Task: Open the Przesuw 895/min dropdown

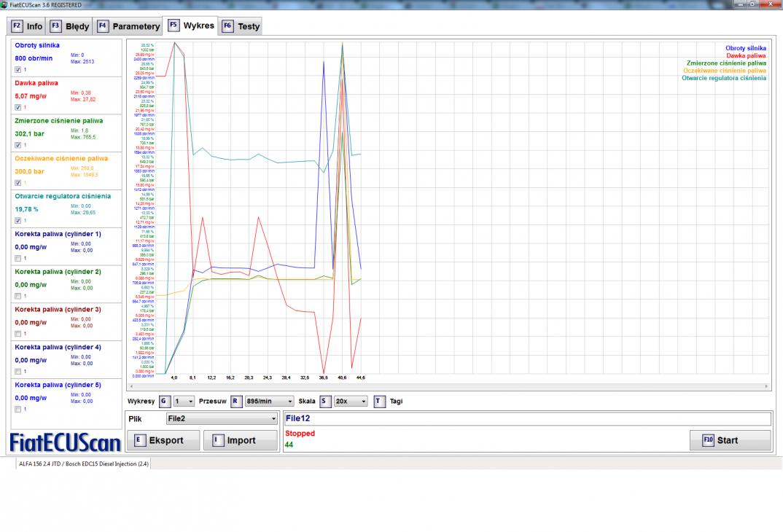Action: coord(270,401)
